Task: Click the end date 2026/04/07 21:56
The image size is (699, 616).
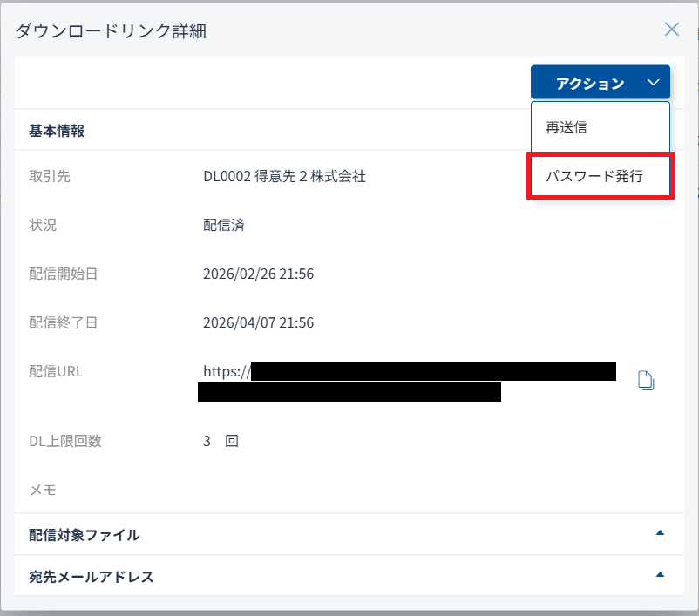Action: coord(258,322)
